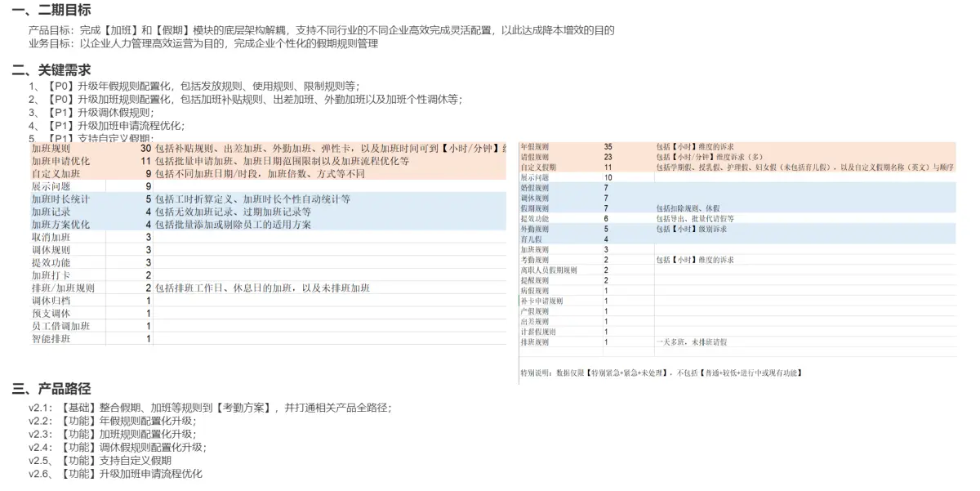980x491 pixels.
Task: Select the '补卡申请规则' row label
Action: click(541, 301)
